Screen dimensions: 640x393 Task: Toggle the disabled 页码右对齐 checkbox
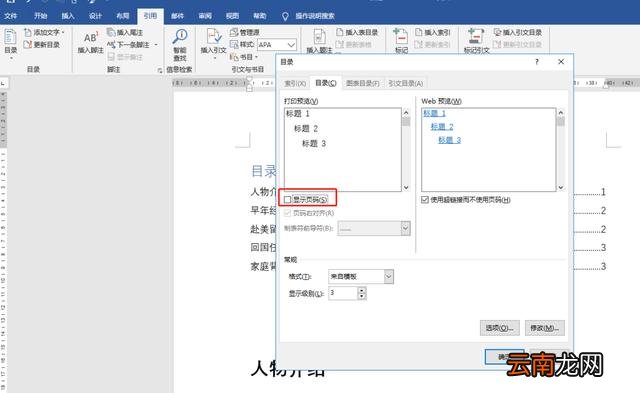tap(287, 213)
